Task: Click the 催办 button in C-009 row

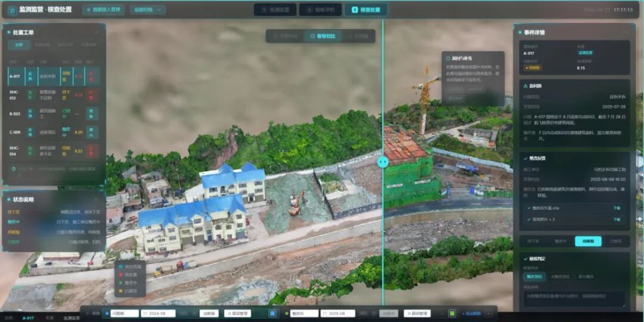Action: coord(92,132)
